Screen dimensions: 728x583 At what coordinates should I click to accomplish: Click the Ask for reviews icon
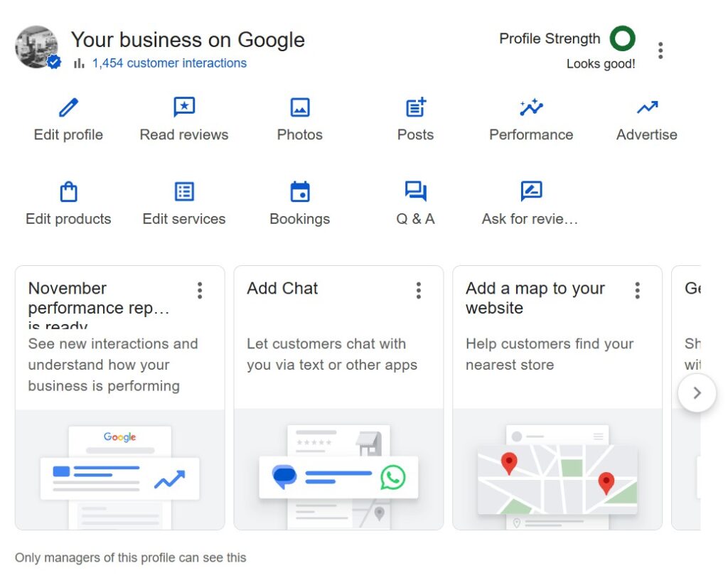pyautogui.click(x=531, y=192)
